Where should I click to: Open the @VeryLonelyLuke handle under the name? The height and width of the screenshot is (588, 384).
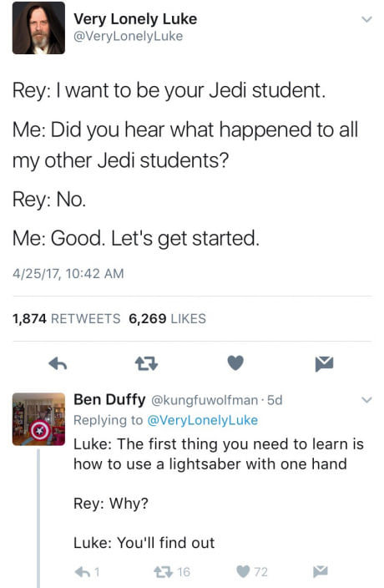pyautogui.click(x=128, y=37)
